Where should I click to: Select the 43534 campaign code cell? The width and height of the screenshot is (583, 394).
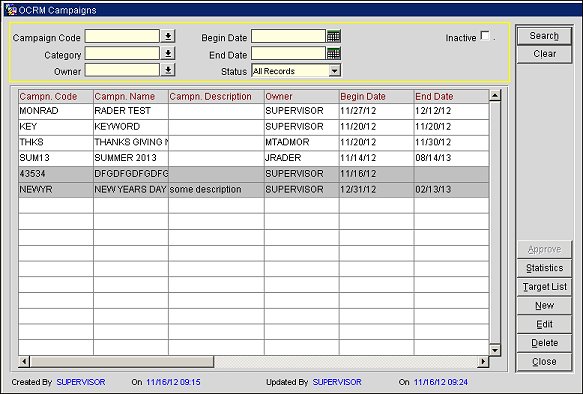pos(56,174)
